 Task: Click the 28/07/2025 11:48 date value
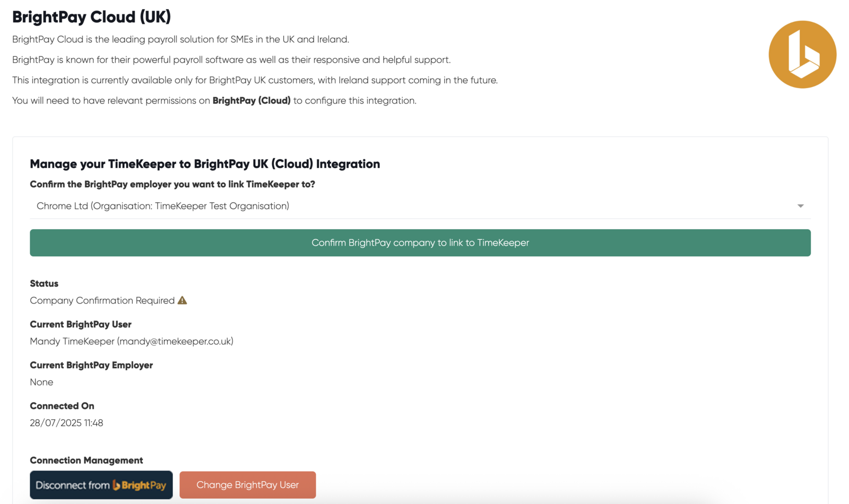click(66, 423)
